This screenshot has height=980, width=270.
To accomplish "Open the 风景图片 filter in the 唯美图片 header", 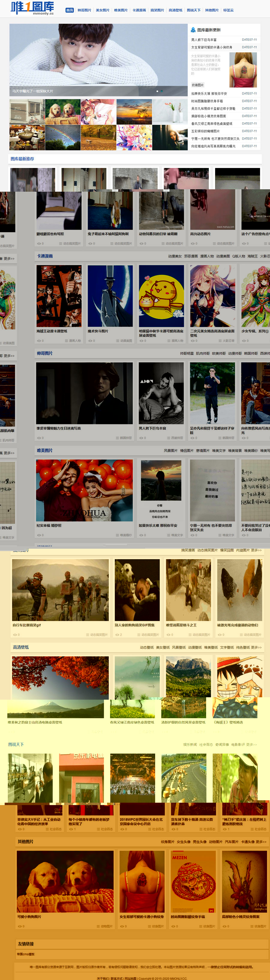I will point(171,450).
